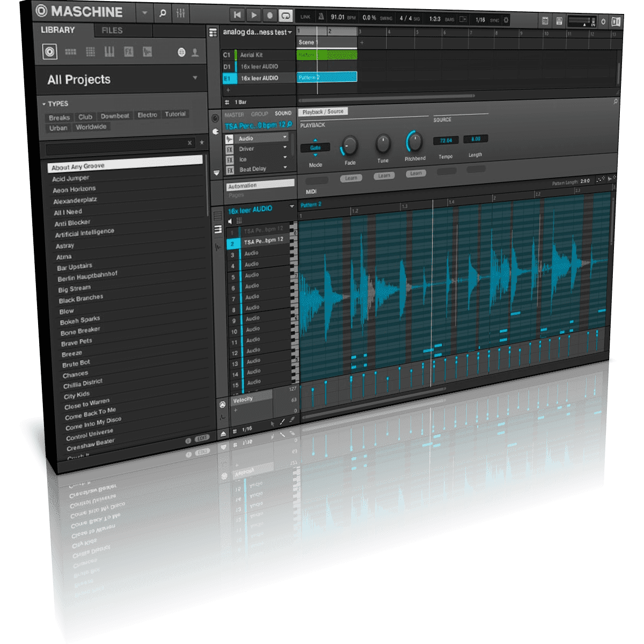Viewport: 644px width, 644px height.
Task: Open the Playback / Source page tab
Action: (x=323, y=112)
